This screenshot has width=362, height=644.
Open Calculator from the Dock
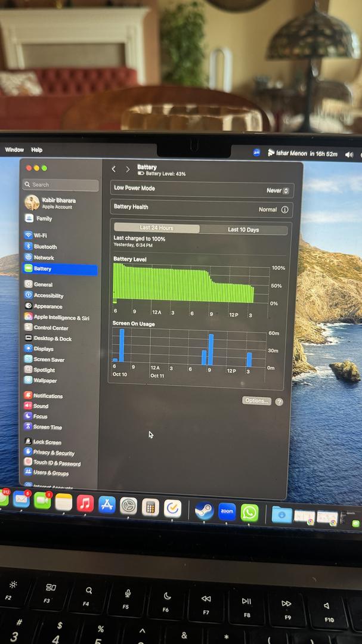point(150,508)
